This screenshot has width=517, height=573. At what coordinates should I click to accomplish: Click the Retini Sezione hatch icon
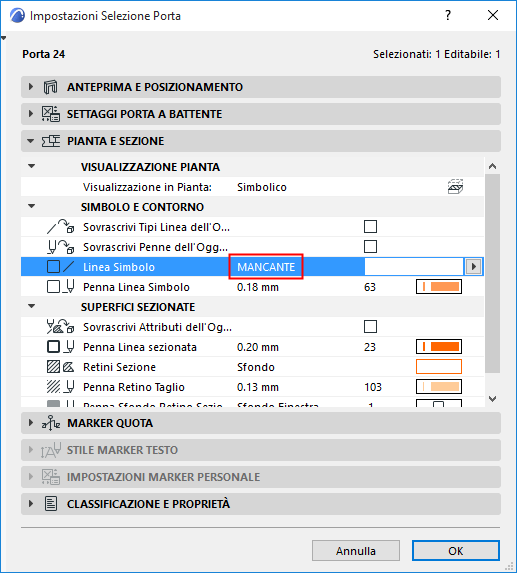click(x=61, y=367)
